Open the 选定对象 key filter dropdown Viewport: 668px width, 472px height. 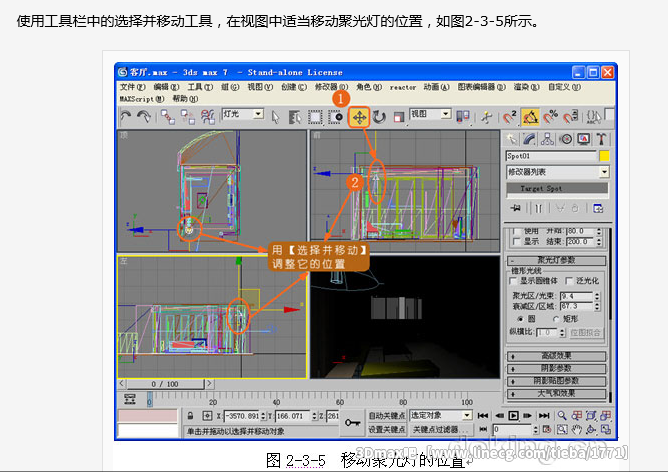coord(441,415)
